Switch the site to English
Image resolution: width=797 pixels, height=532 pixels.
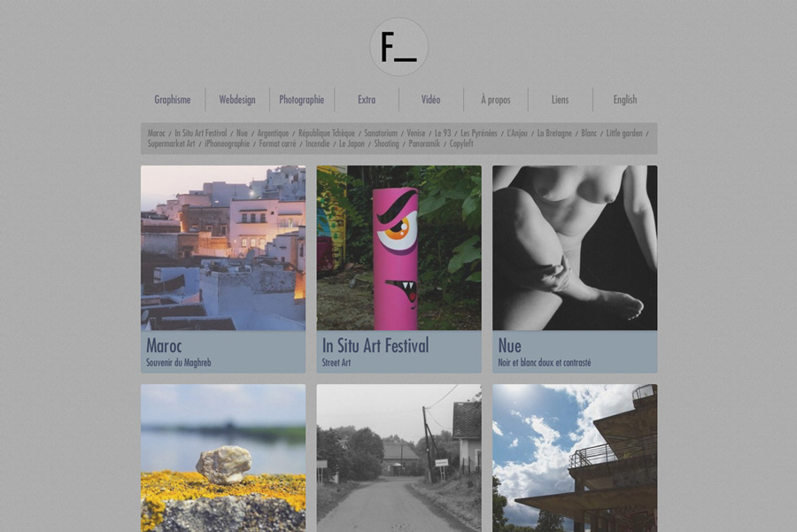point(624,100)
